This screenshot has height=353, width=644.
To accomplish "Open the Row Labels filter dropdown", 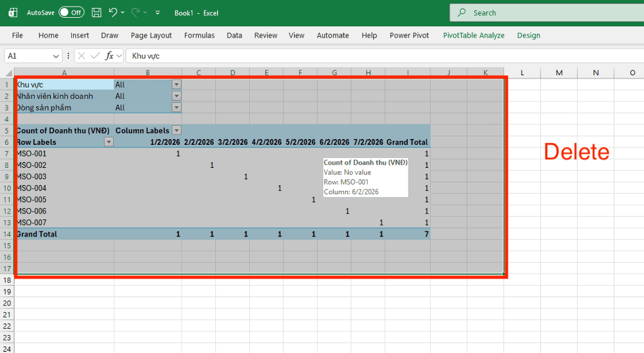I will 109,142.
